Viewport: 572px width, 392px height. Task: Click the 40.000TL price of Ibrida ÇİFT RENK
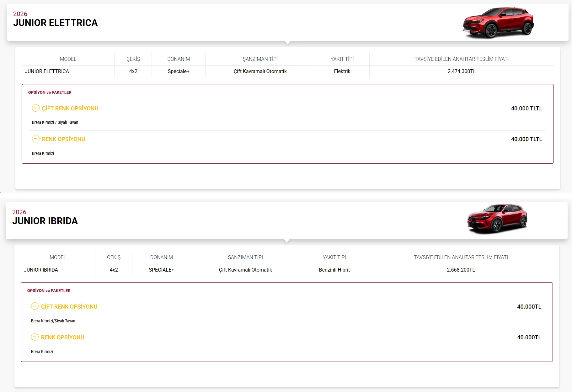click(x=529, y=307)
